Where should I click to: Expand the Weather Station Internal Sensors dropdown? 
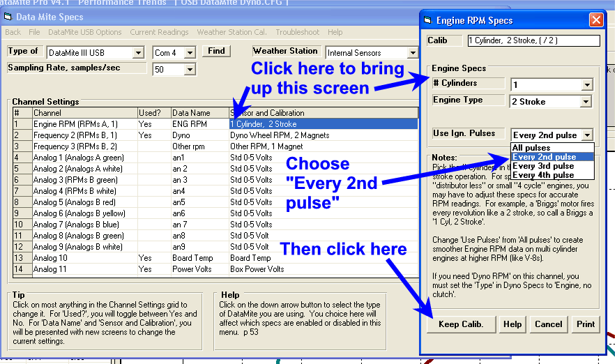click(x=413, y=52)
